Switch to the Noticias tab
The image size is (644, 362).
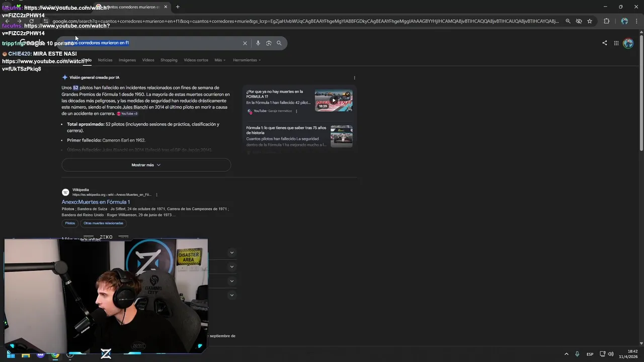click(x=105, y=60)
